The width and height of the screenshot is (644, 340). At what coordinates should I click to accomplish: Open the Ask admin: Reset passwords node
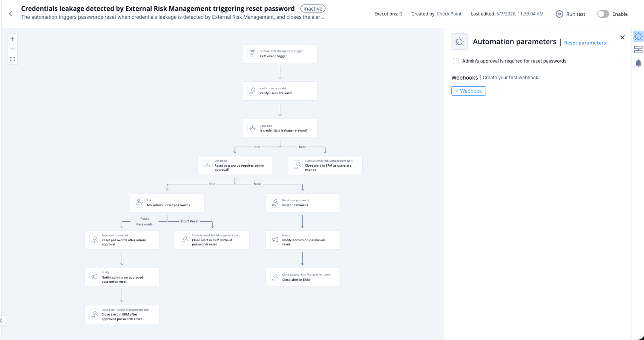167,203
